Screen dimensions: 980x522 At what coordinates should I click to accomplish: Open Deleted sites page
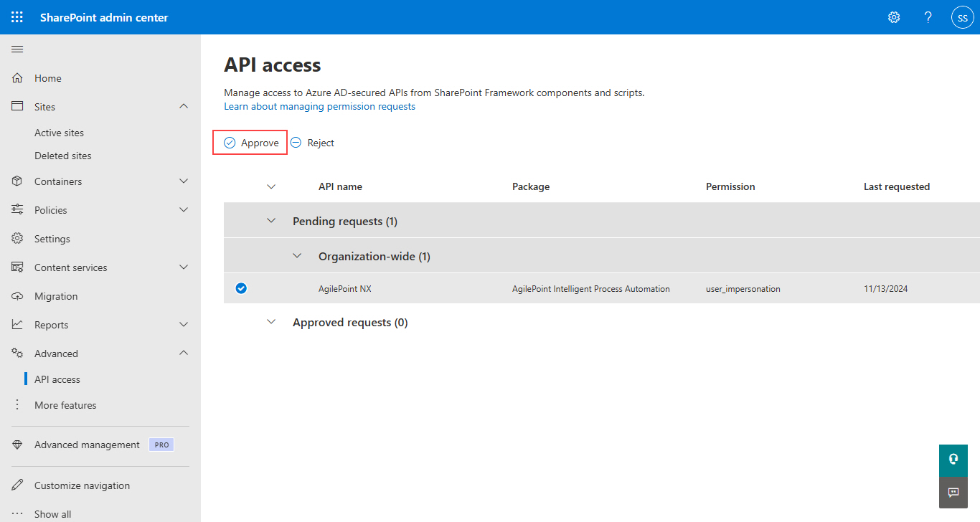click(63, 156)
